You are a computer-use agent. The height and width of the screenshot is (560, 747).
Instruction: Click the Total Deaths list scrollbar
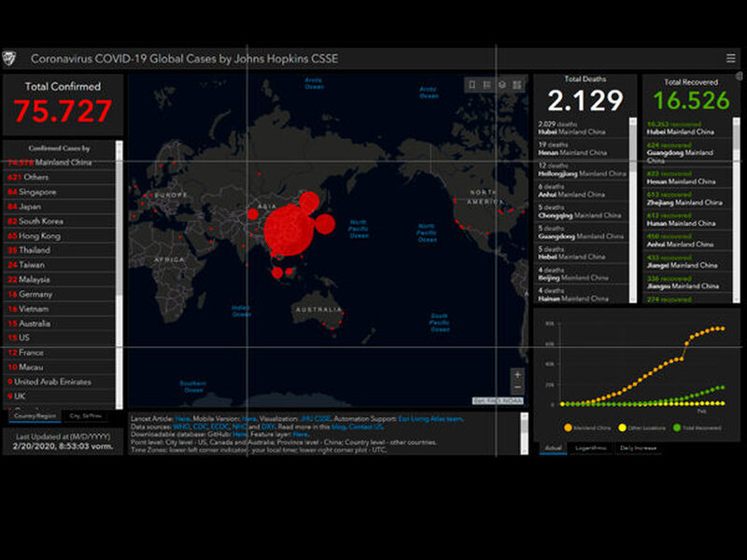point(633,209)
